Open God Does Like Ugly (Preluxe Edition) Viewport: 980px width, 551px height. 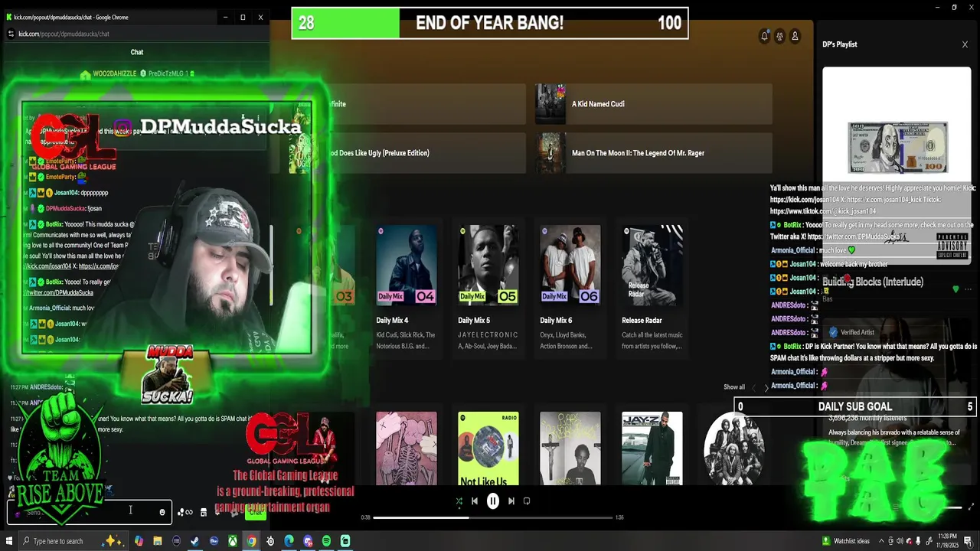click(407, 153)
